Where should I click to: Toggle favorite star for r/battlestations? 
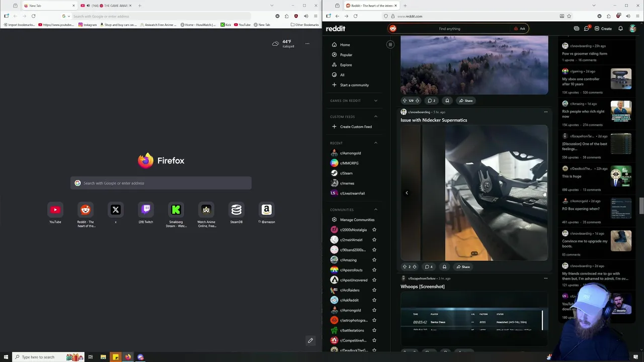[x=374, y=330]
